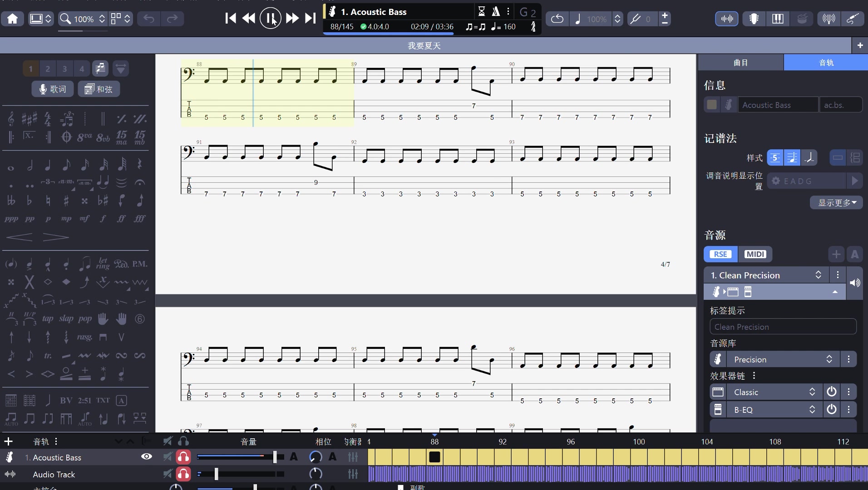Screen dimensions: 868x490
Task: Edit the Acoustic Bass track name field
Action: [x=778, y=105]
